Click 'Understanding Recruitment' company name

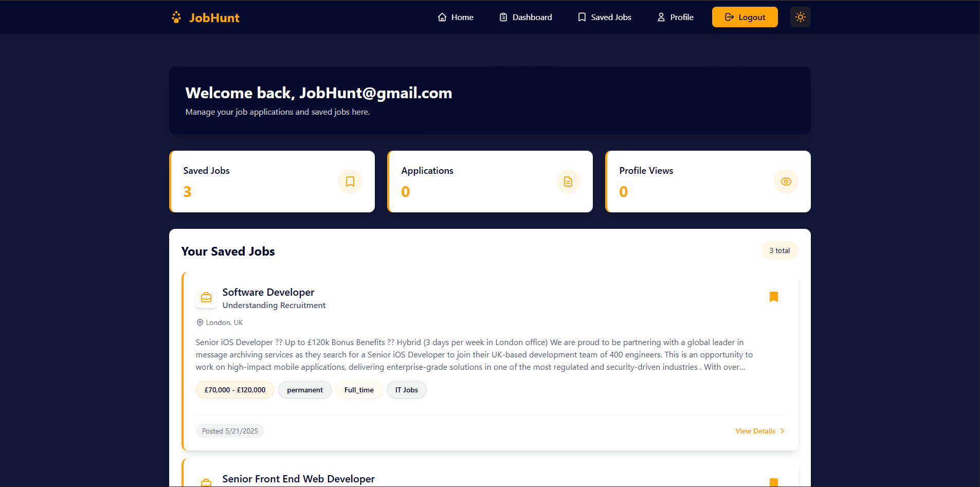[274, 305]
